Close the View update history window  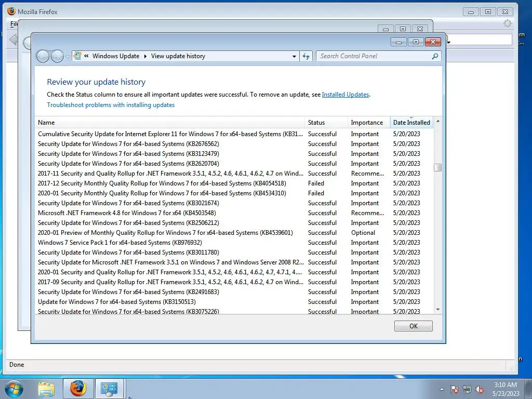tap(433, 42)
